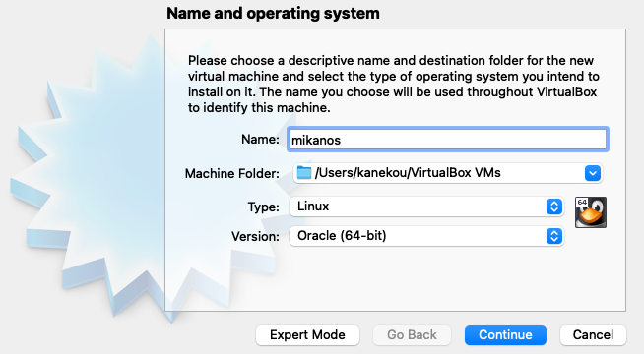Click the Version: label
The width and height of the screenshot is (644, 354).
point(255,236)
